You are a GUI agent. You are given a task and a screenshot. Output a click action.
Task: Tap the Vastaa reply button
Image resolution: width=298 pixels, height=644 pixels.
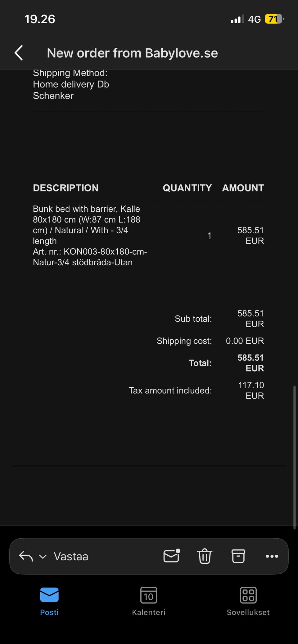tap(71, 557)
